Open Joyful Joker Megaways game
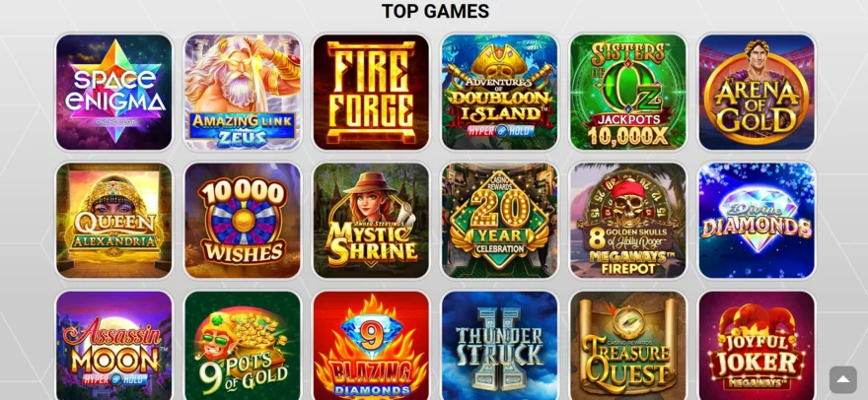 [x=757, y=345]
